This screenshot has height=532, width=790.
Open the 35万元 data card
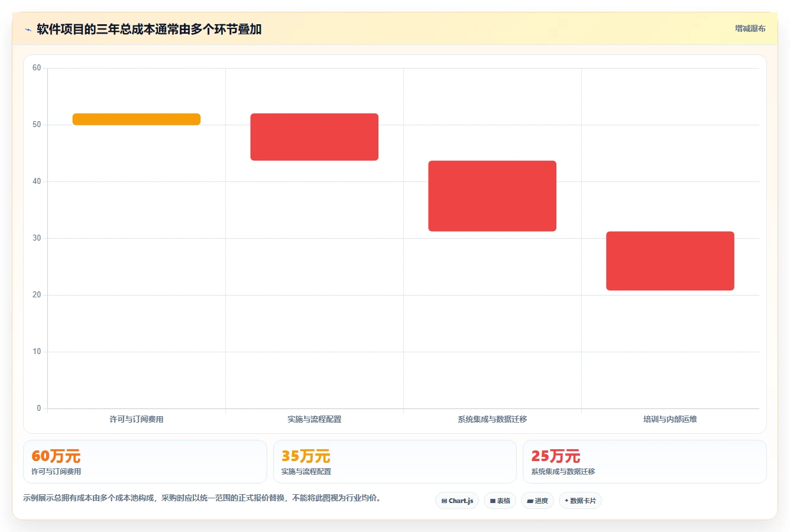(395, 462)
